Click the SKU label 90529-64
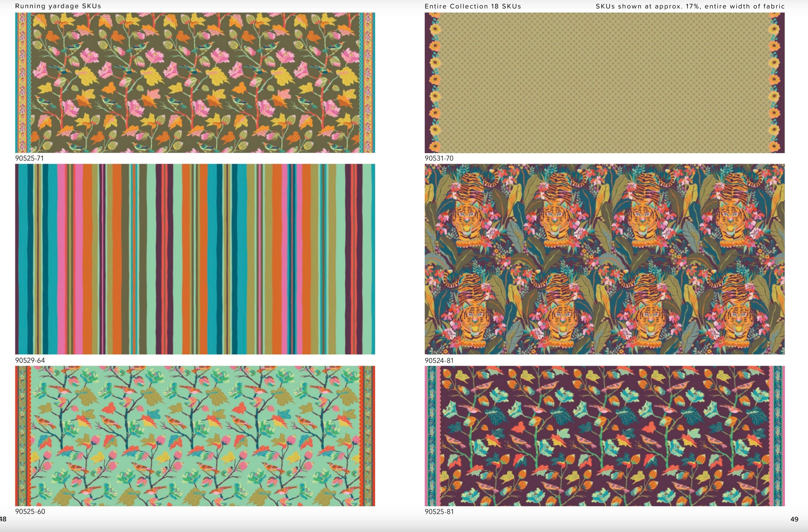The image size is (808, 532). coord(30,360)
